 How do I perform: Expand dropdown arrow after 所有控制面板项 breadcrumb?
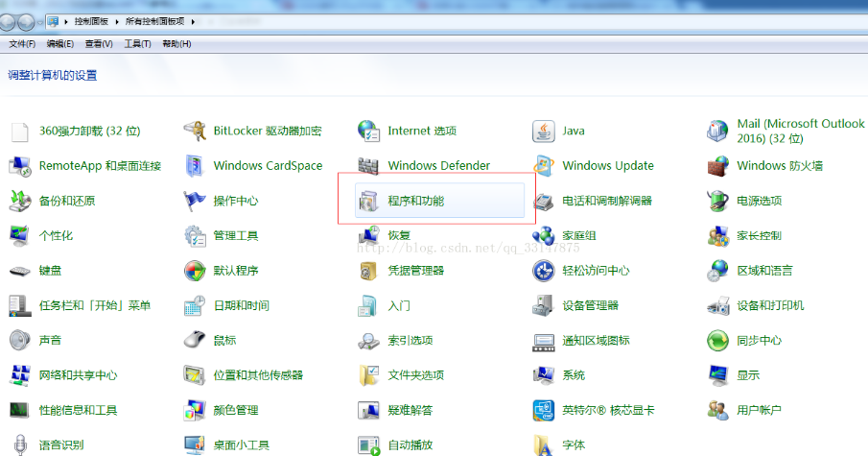click(193, 22)
